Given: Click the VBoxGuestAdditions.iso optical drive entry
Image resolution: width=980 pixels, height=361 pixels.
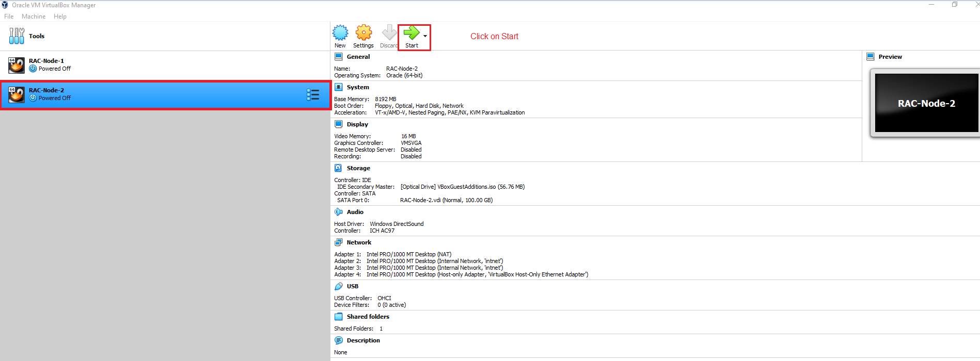Looking at the screenshot, I should (x=463, y=187).
